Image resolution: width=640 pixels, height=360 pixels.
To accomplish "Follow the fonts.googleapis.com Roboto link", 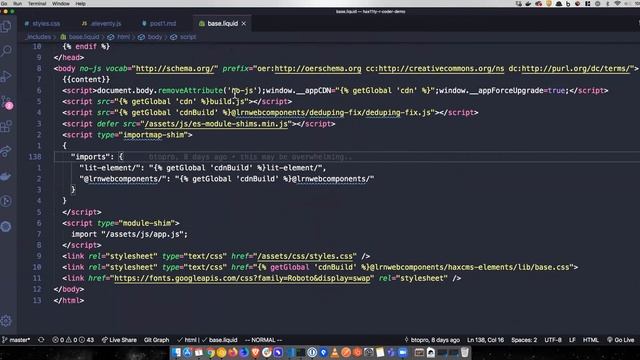I will (242, 278).
